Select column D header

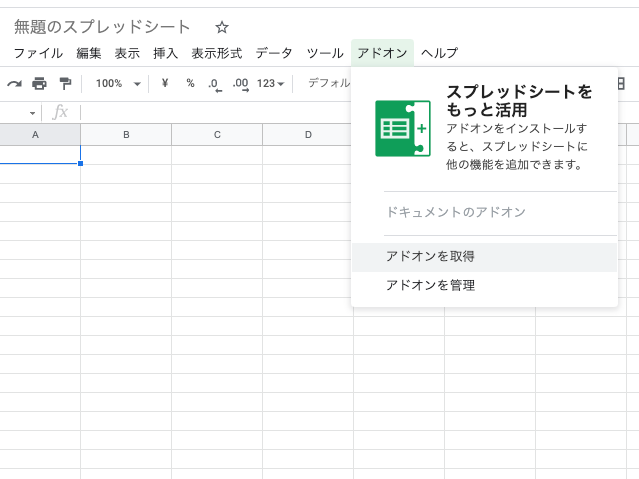click(x=308, y=135)
